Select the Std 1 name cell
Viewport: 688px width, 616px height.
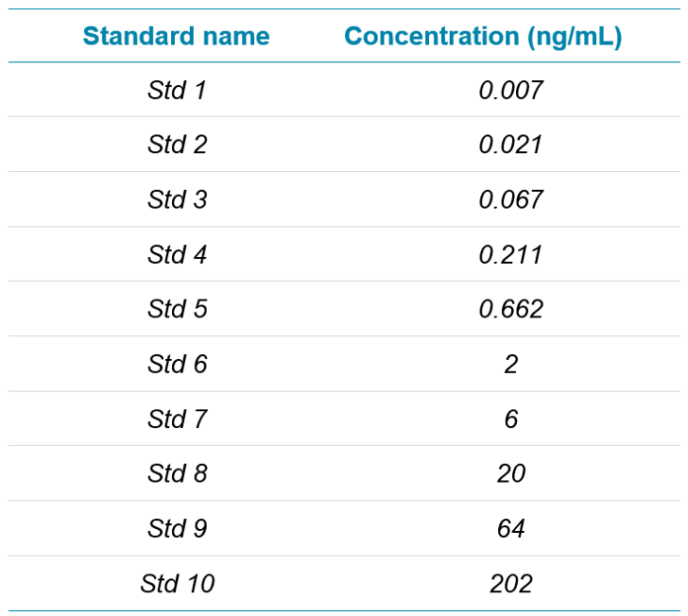[x=177, y=90]
